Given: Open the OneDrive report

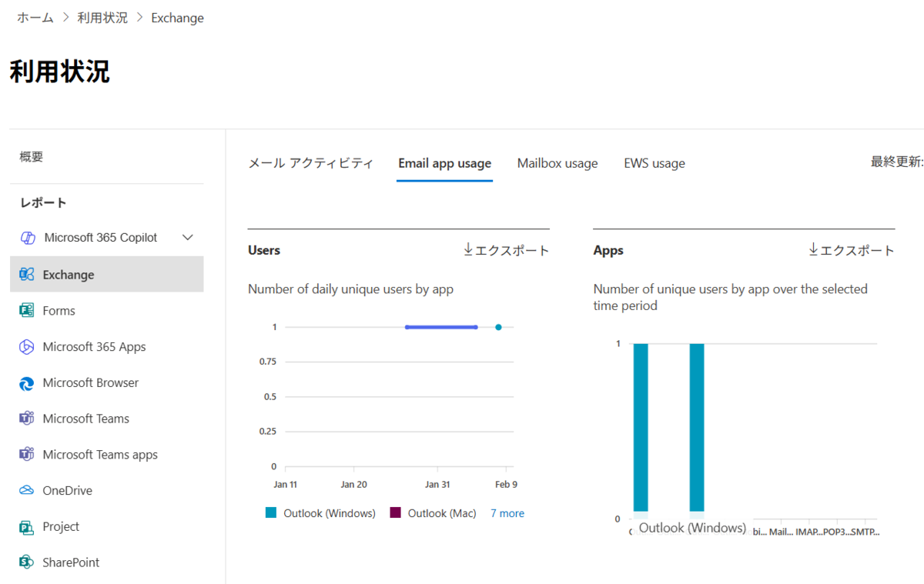Looking at the screenshot, I should [x=67, y=491].
